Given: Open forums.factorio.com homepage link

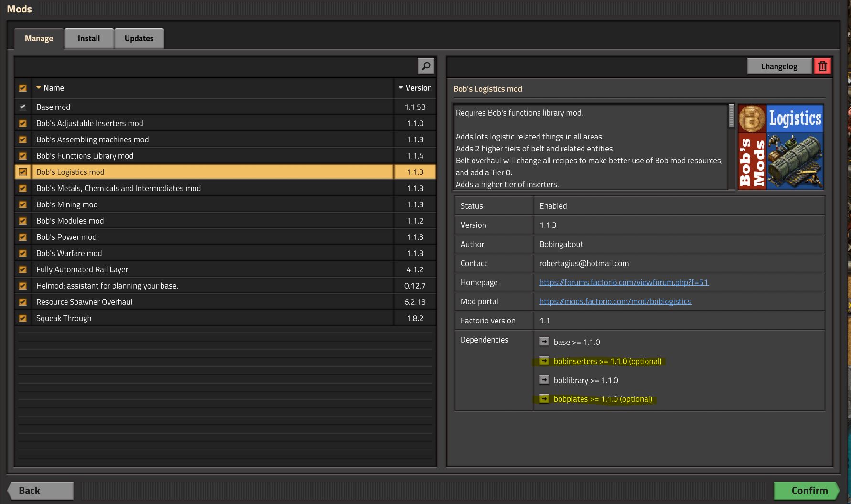Looking at the screenshot, I should click(624, 282).
